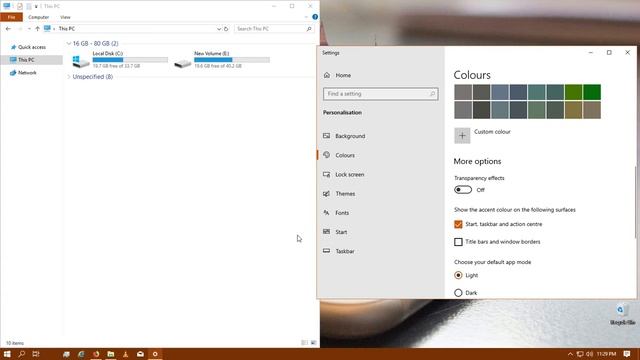Image resolution: width=640 pixels, height=360 pixels.
Task: Select This PC in navigation pane
Action: [x=32, y=60]
